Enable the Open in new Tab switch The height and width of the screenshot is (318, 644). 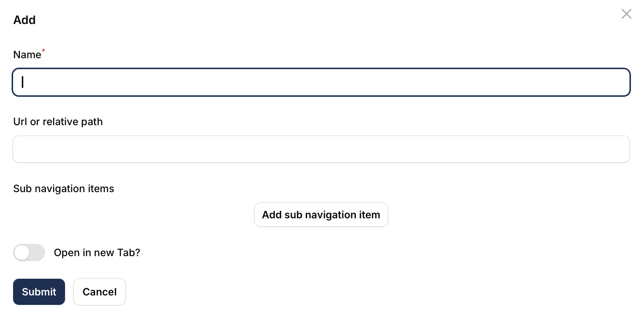click(x=29, y=253)
